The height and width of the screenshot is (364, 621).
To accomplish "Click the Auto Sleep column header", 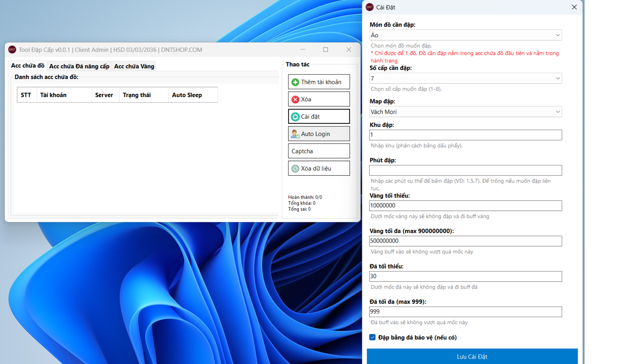I will pyautogui.click(x=187, y=95).
